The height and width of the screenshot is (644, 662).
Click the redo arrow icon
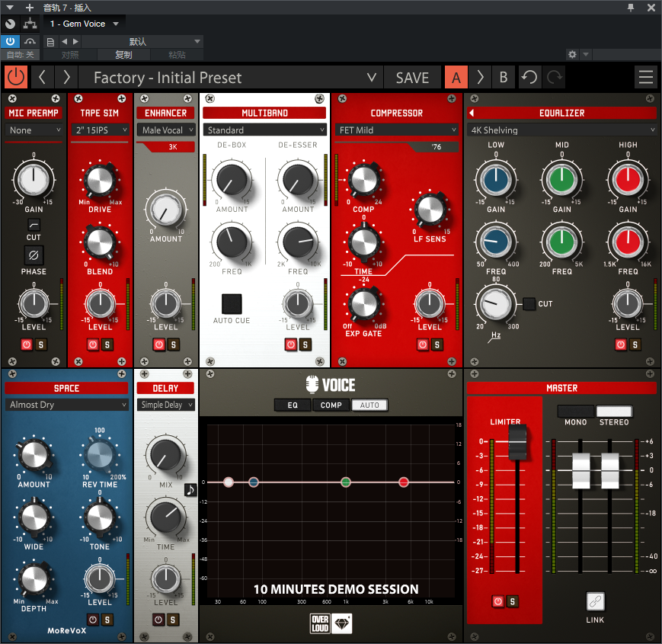point(555,77)
